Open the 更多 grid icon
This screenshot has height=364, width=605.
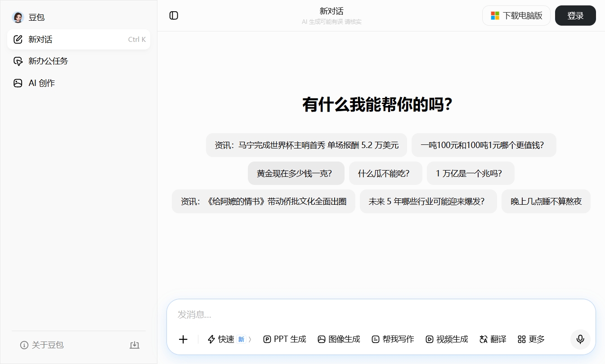point(522,339)
